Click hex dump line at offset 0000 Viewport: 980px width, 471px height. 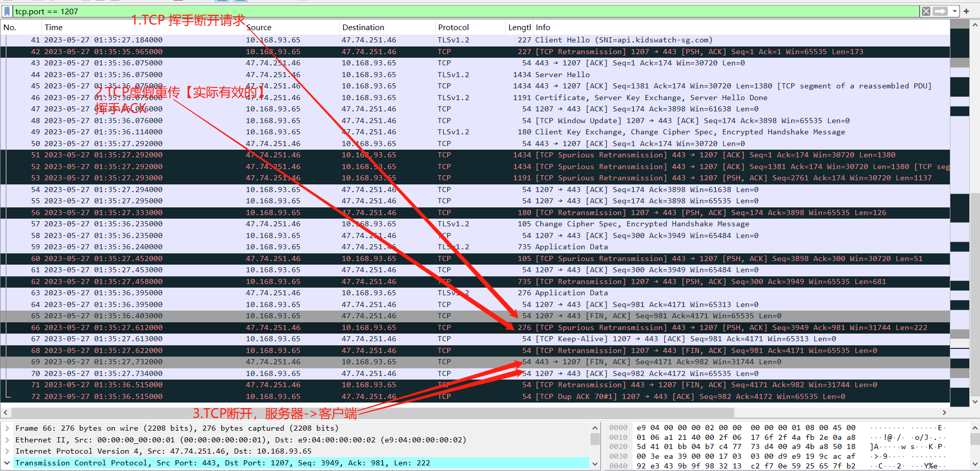[x=777, y=428]
